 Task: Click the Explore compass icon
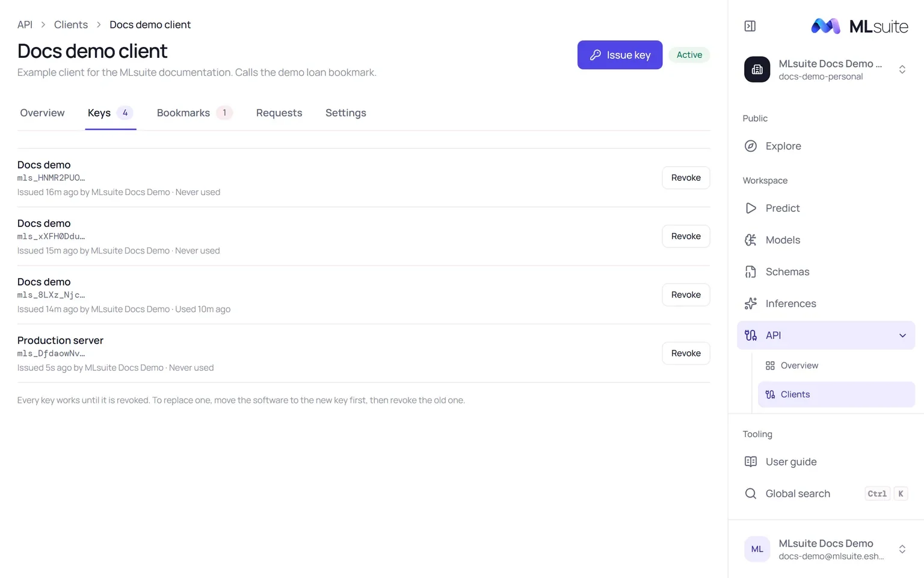pos(751,146)
